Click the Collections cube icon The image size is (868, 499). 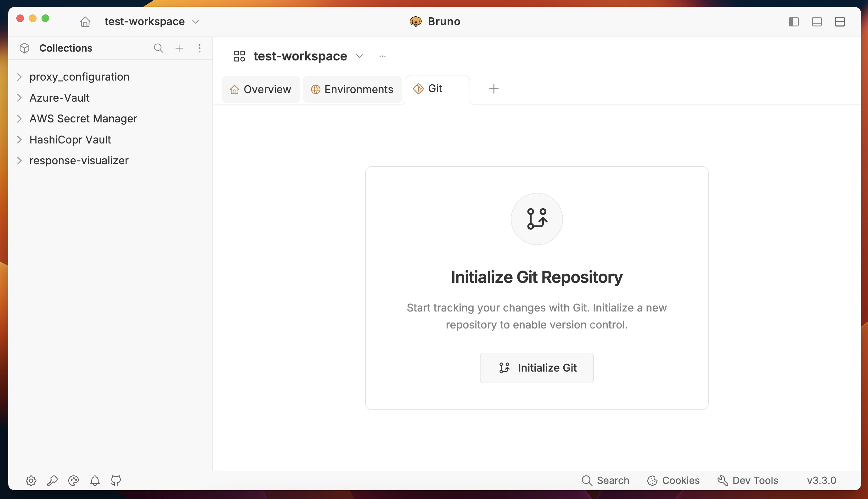pyautogui.click(x=25, y=48)
